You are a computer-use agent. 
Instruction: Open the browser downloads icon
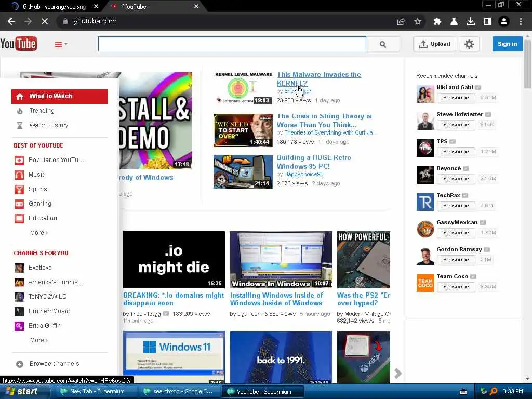pyautogui.click(x=471, y=21)
